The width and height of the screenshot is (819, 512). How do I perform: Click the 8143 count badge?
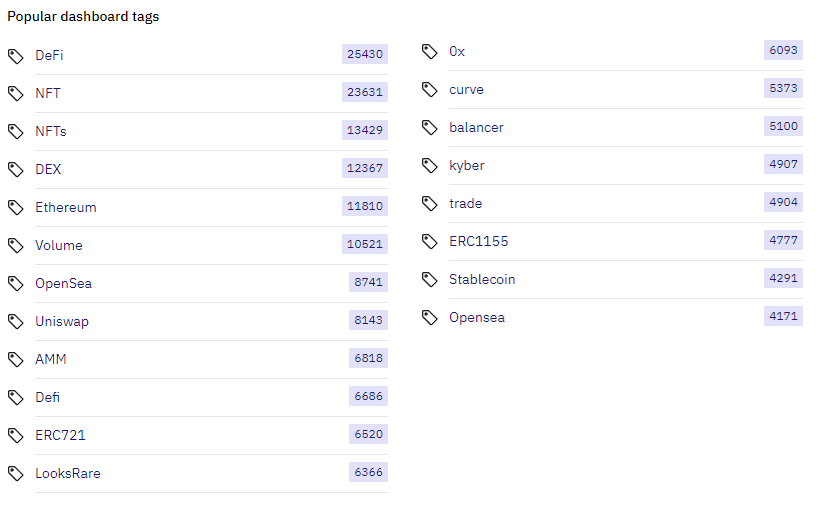coord(368,320)
